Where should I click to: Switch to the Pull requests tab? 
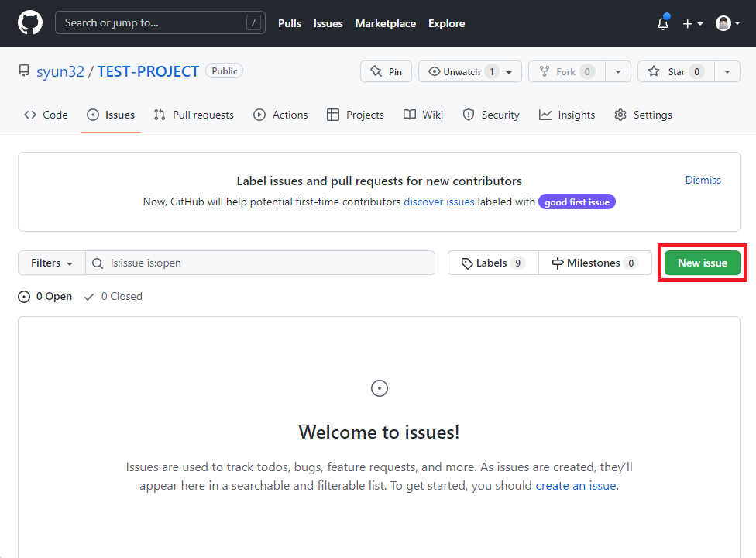pyautogui.click(x=194, y=115)
